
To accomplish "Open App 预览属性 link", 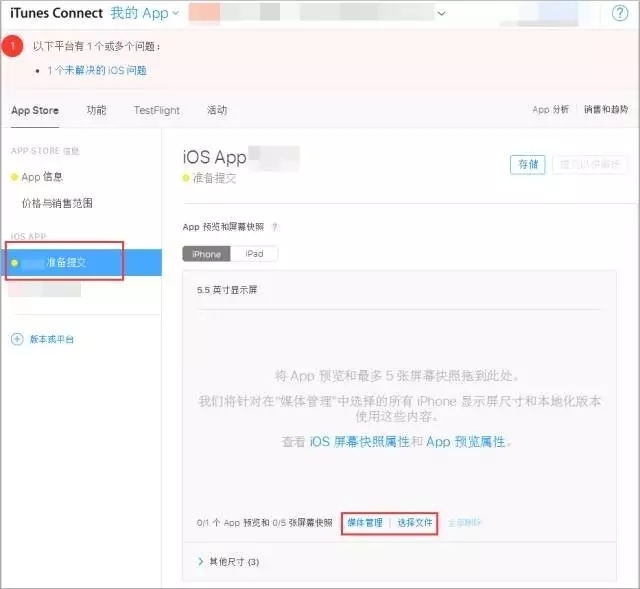I will coord(466,442).
